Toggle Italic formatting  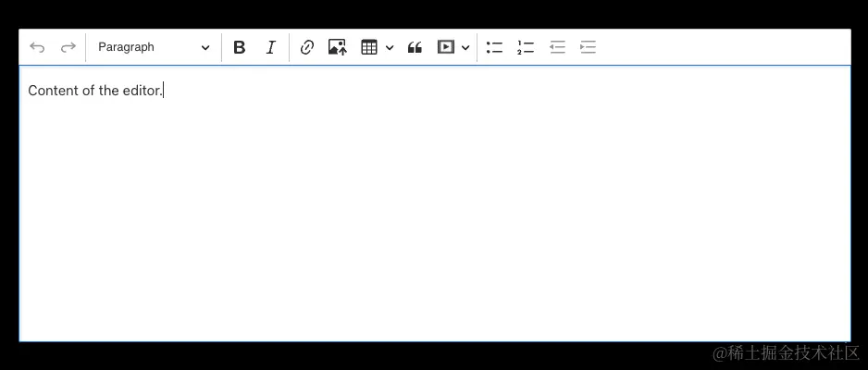point(271,47)
